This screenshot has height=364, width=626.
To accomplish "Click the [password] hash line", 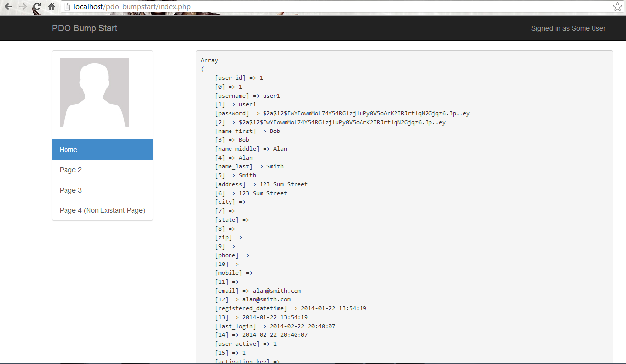I will click(x=342, y=113).
